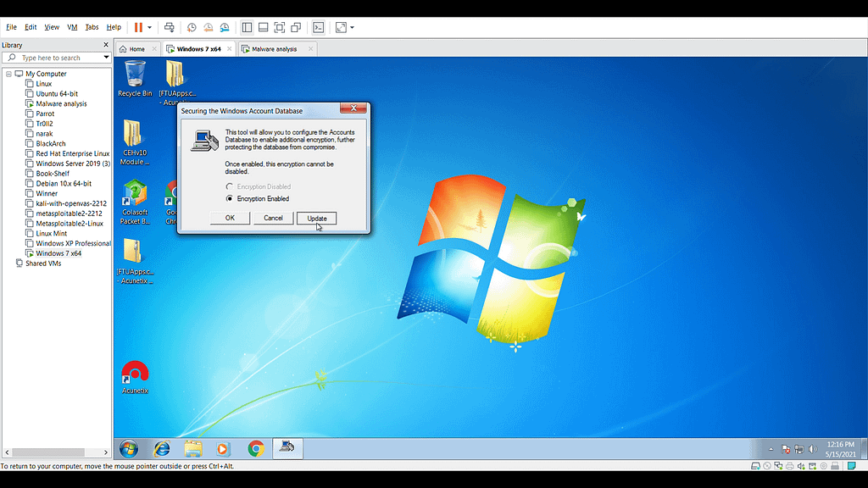Launch Google Chrome from the taskbar
Image resolution: width=868 pixels, height=488 pixels.
pyautogui.click(x=256, y=449)
